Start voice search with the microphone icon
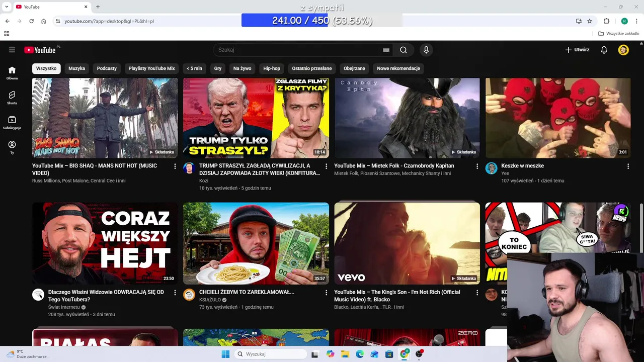The image size is (644, 362). pos(426,50)
